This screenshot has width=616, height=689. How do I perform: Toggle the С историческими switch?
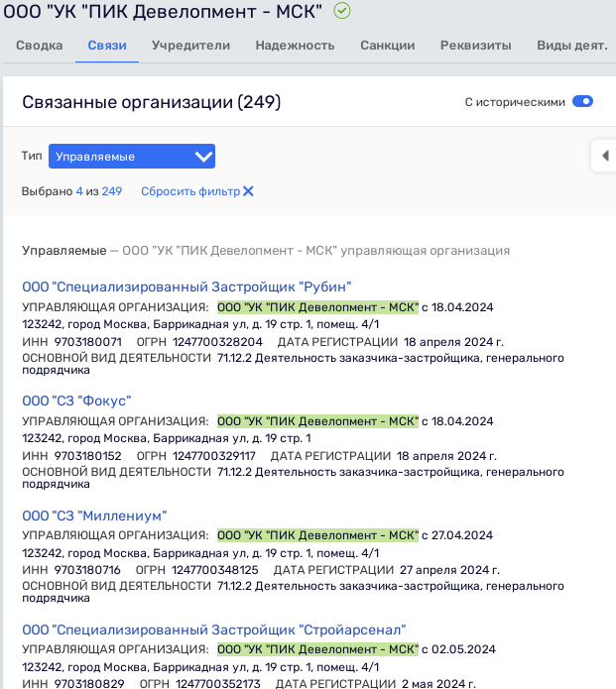[582, 101]
